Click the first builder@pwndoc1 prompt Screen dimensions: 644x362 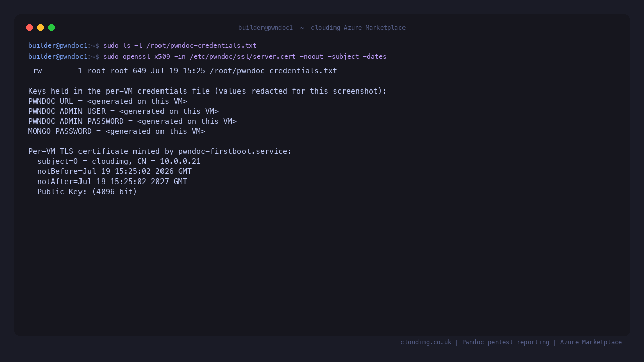[x=63, y=46]
